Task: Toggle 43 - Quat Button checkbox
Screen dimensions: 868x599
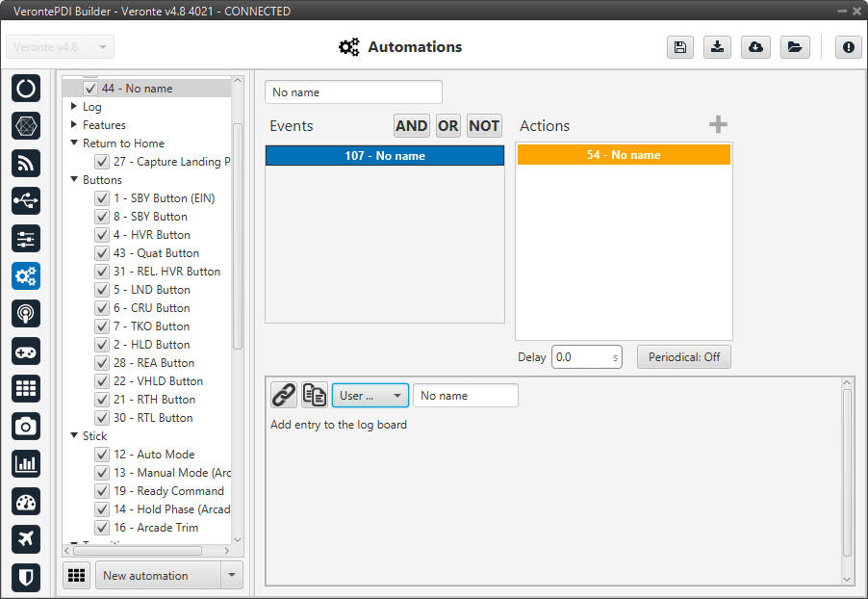Action: coord(102,253)
